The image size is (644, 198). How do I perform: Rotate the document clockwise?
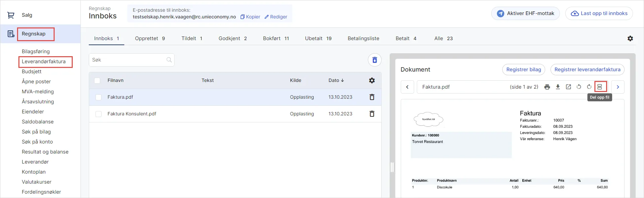click(589, 87)
